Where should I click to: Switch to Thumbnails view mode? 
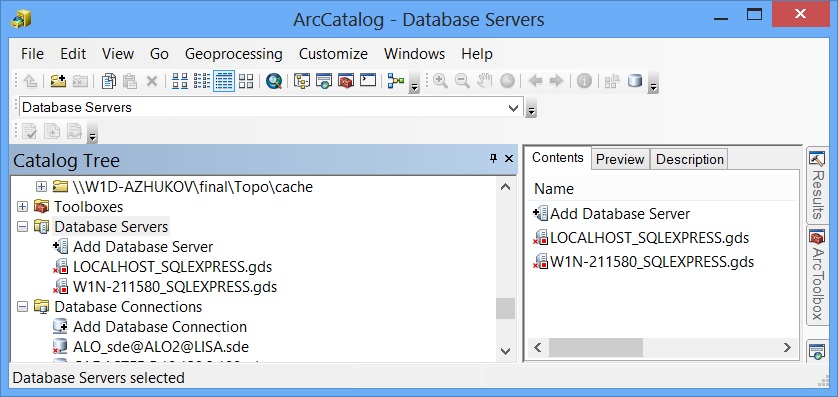[246, 81]
